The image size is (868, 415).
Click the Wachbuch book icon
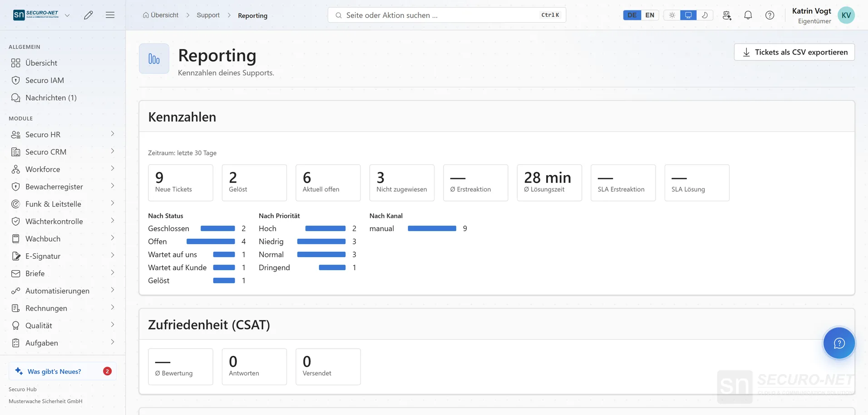point(16,239)
